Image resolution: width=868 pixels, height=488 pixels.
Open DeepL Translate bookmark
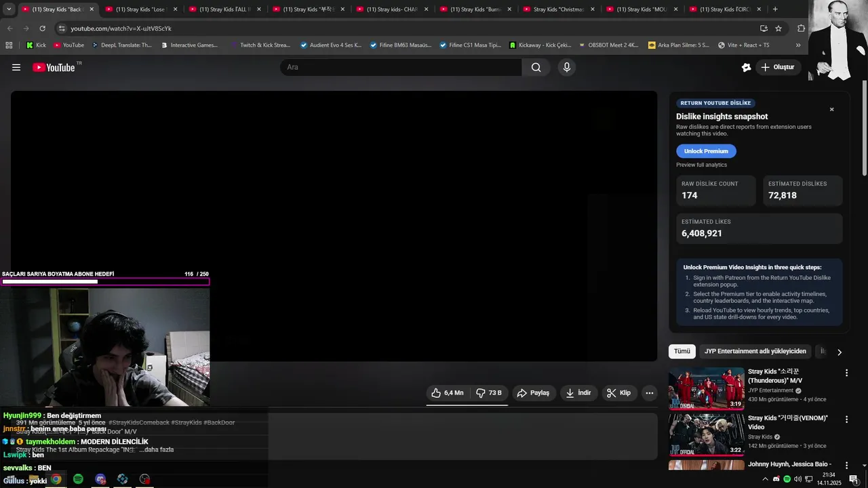(121, 45)
